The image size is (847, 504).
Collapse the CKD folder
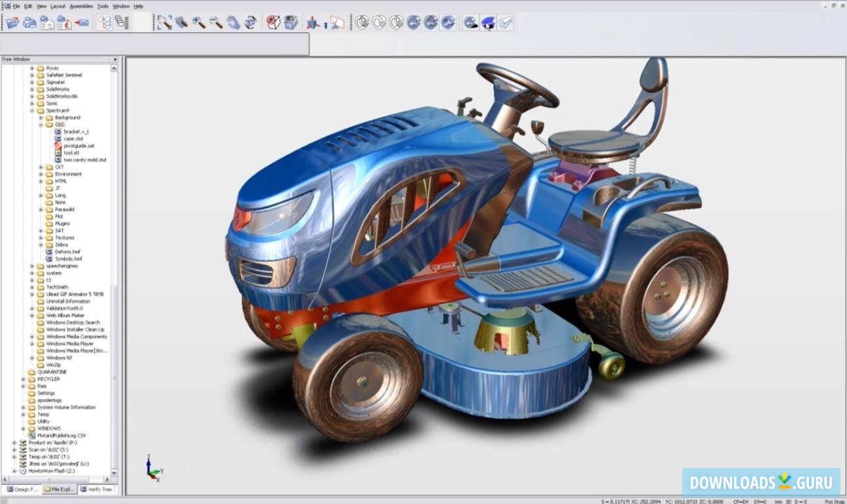[41, 125]
